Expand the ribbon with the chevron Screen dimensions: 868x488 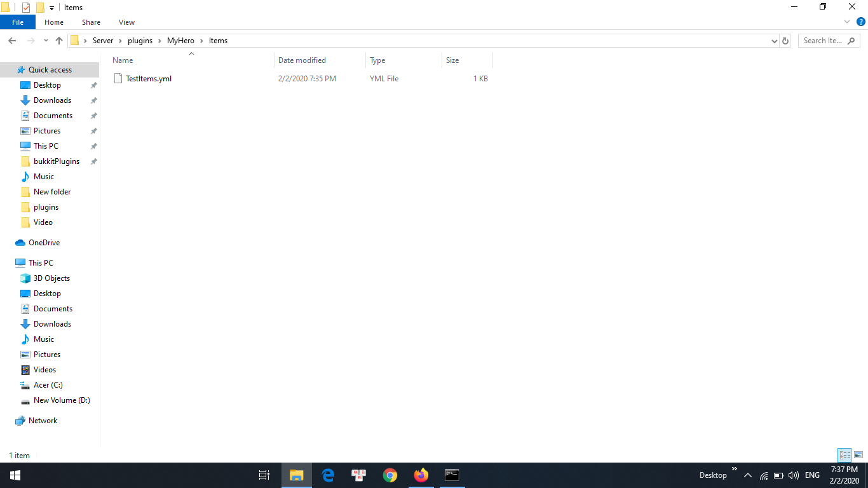(x=847, y=22)
